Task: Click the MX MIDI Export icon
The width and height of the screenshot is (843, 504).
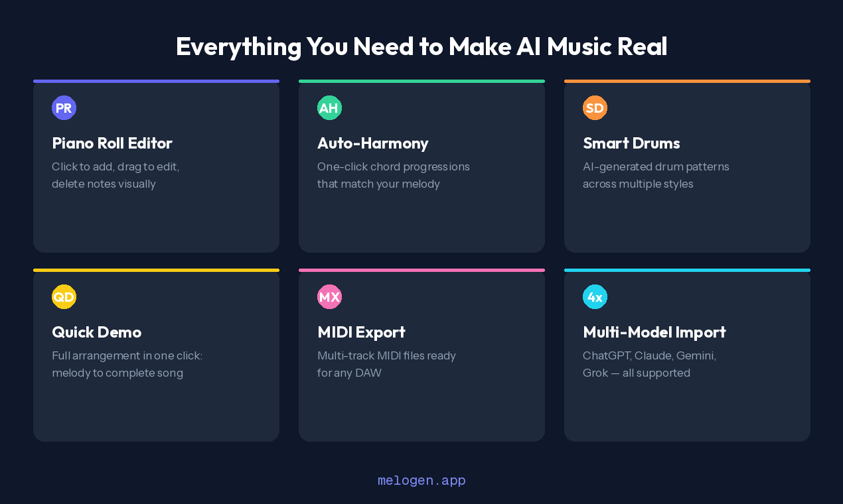Action: [x=329, y=296]
